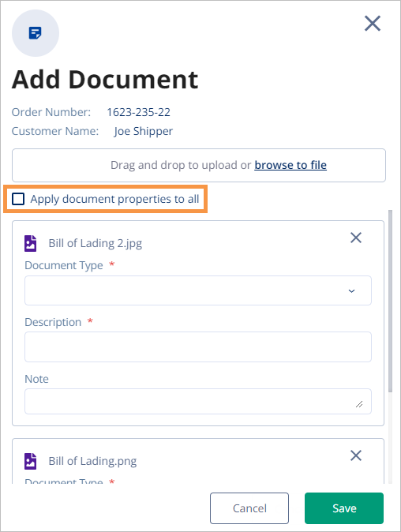
Task: Click order number 1623-235-22
Action: pyautogui.click(x=138, y=112)
